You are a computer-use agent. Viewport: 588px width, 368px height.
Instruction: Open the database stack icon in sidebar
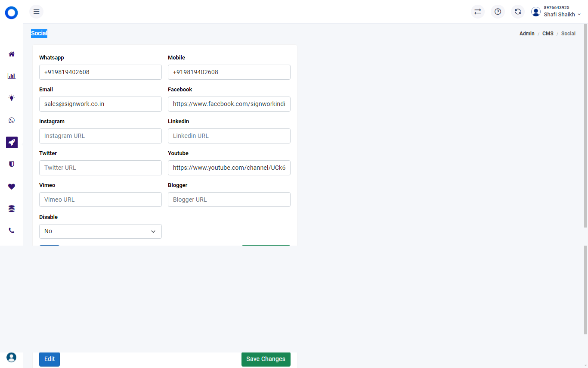(12, 209)
